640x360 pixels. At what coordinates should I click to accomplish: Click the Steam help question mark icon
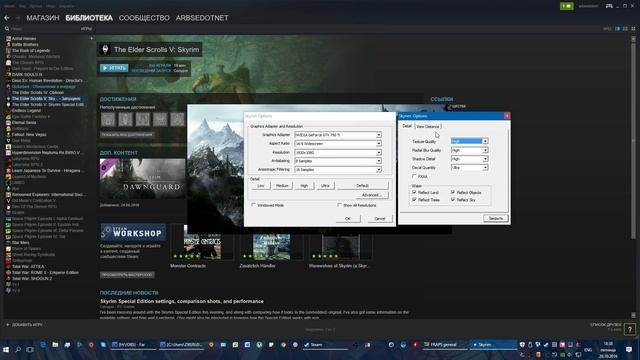pos(630,329)
